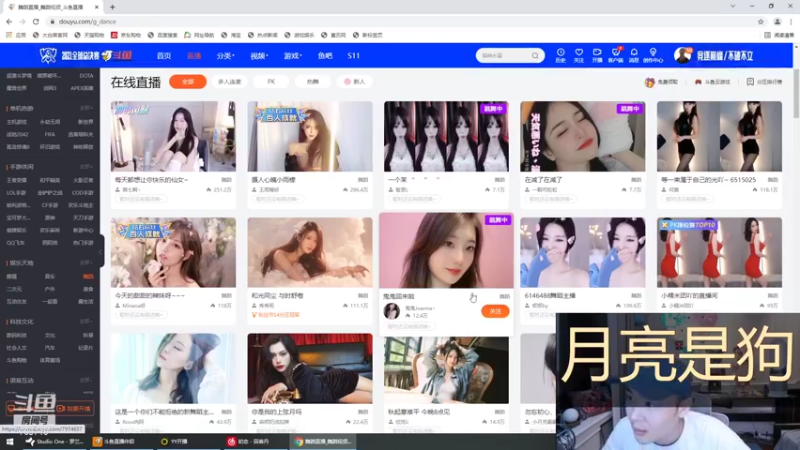Open the Windows Start menu
Viewport: 800px width, 450px height.
[9, 442]
